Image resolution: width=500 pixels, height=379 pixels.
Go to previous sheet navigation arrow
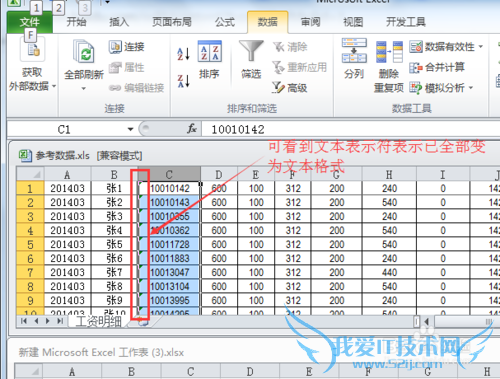[x=36, y=321]
